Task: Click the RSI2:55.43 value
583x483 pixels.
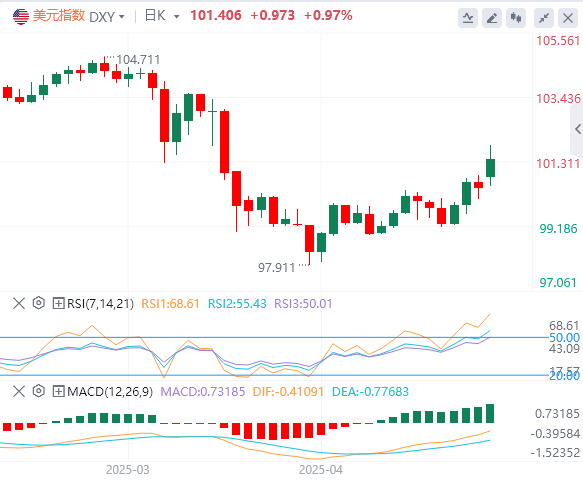Action: (237, 304)
